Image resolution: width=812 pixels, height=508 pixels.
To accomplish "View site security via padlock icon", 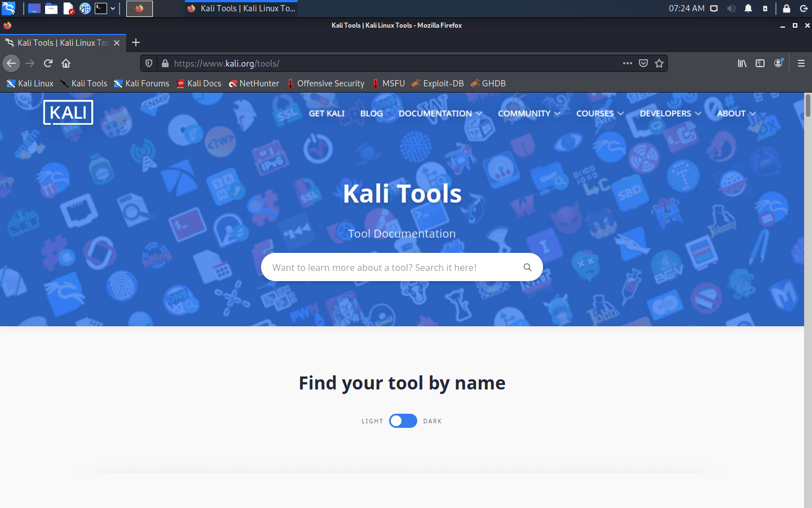I will [165, 63].
